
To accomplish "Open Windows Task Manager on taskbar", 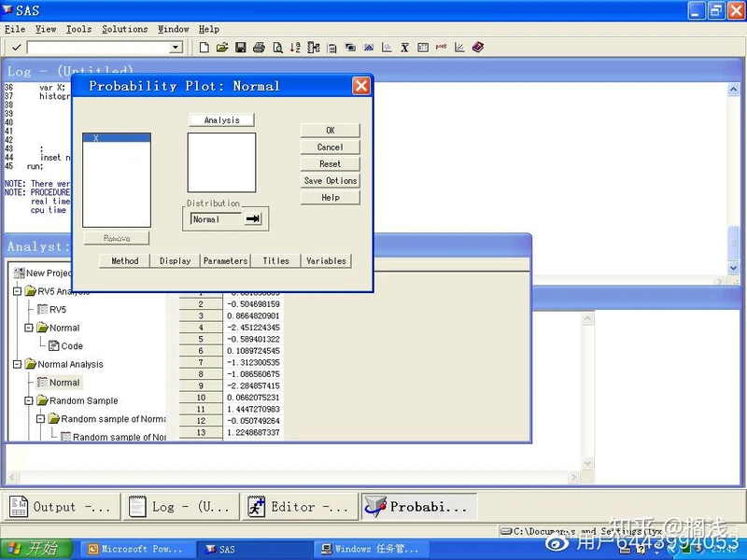I will tap(372, 549).
